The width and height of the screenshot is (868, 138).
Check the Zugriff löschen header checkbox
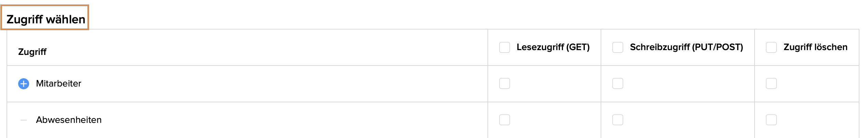coord(771,47)
